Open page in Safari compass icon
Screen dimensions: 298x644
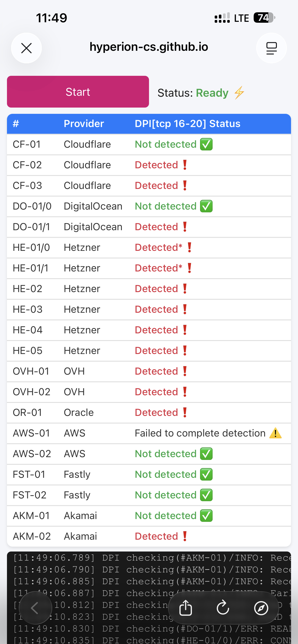(x=261, y=608)
